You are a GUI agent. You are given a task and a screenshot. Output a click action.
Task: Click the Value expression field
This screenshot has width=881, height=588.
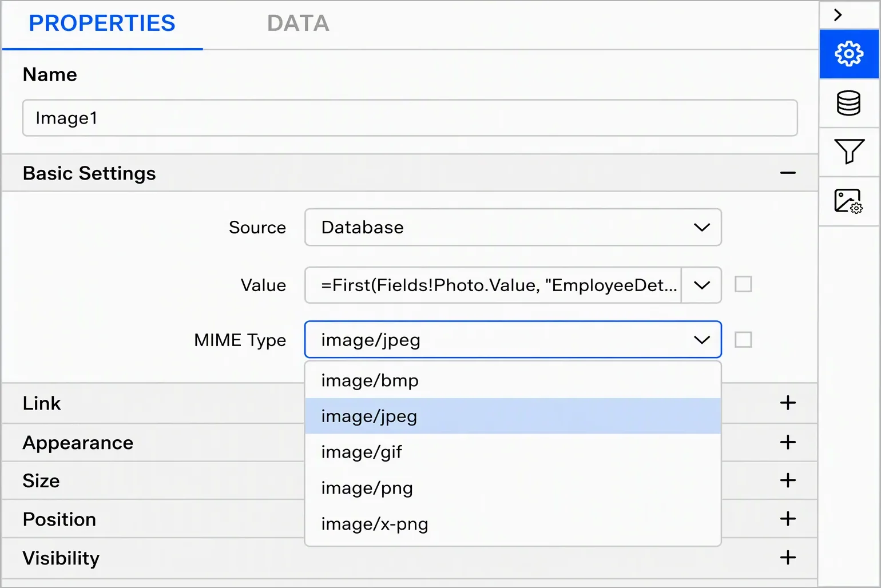pyautogui.click(x=493, y=285)
